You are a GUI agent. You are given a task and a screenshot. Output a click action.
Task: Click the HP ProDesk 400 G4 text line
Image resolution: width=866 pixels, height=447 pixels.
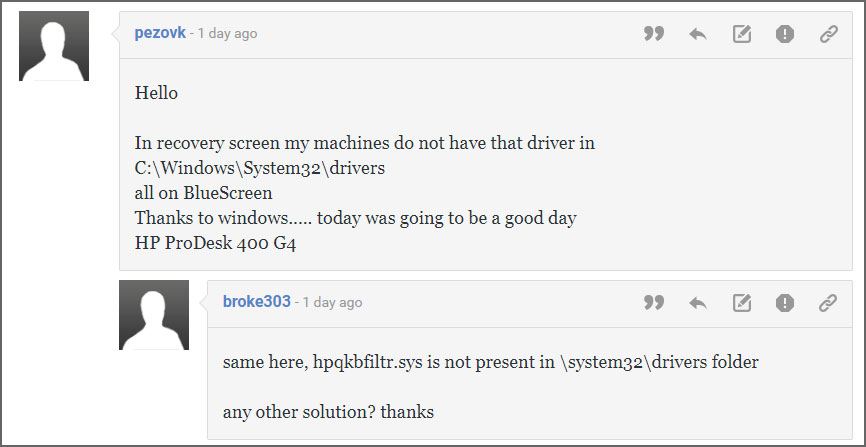215,244
